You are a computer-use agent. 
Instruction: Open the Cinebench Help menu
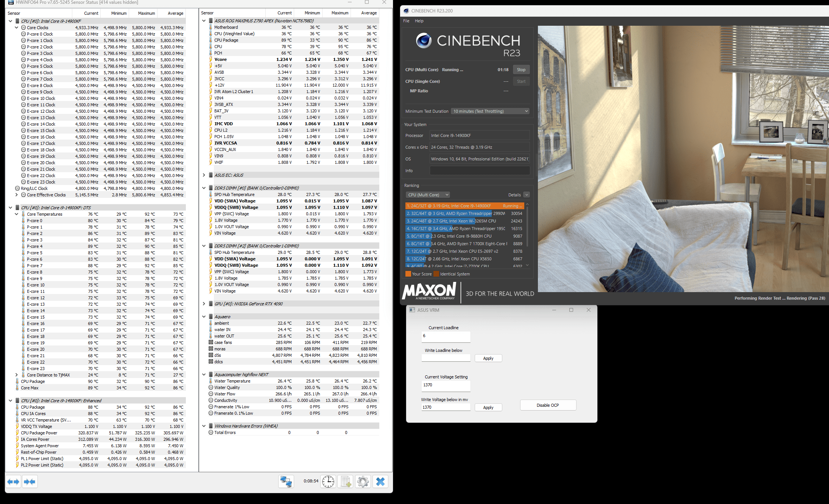pos(419,21)
